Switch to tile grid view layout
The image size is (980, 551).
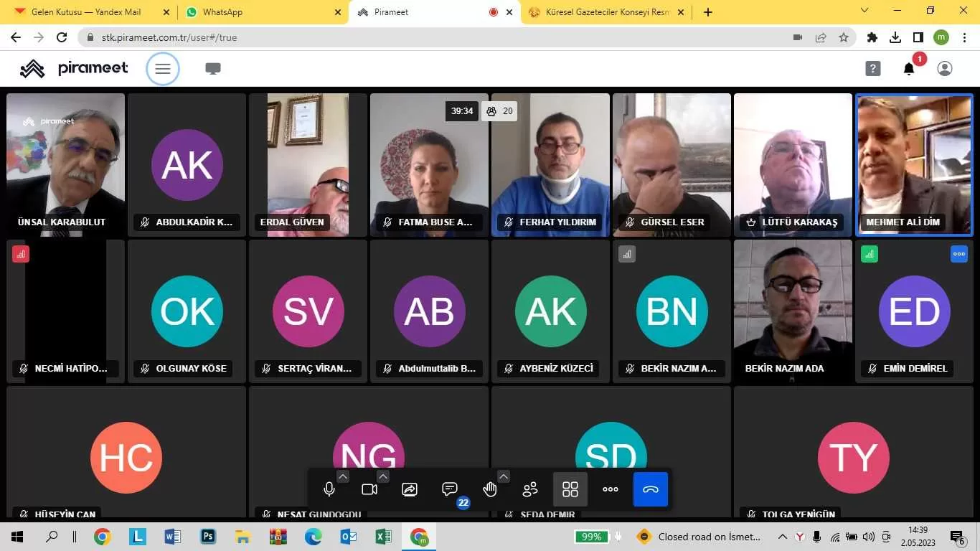(570, 489)
